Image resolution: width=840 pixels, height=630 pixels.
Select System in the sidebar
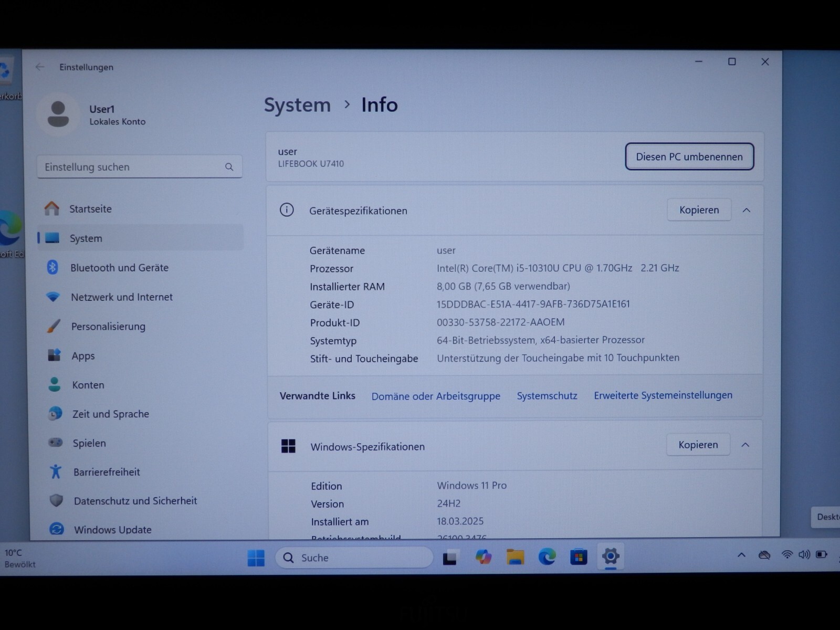tap(140, 238)
